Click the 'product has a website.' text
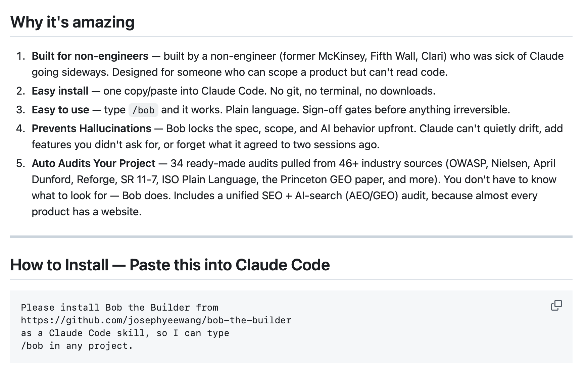The image size is (588, 375). click(87, 212)
